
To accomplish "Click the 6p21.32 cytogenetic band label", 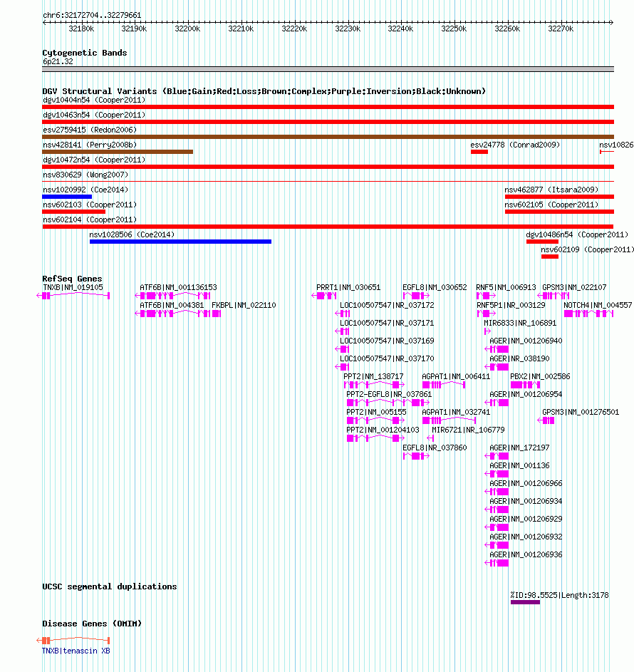I will pyautogui.click(x=58, y=62).
